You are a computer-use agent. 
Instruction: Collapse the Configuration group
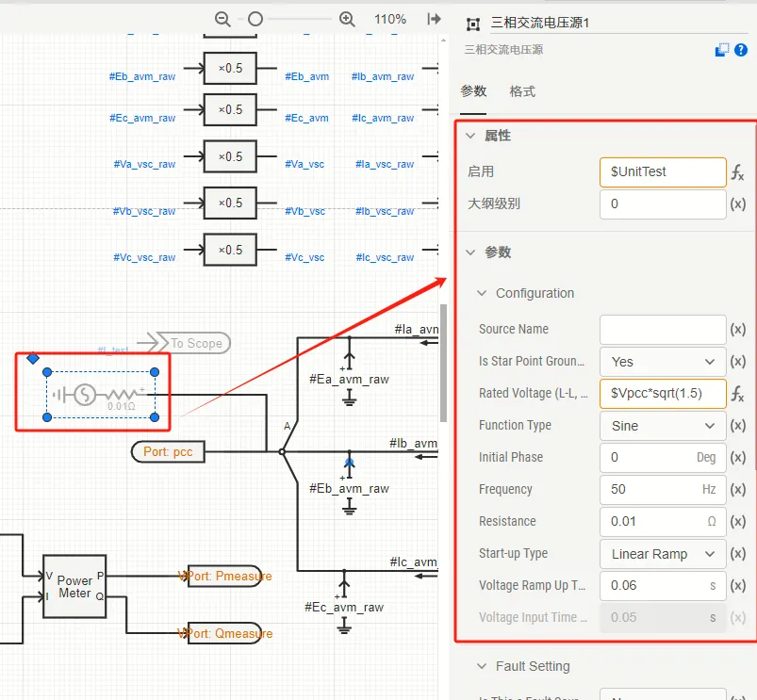[482, 293]
